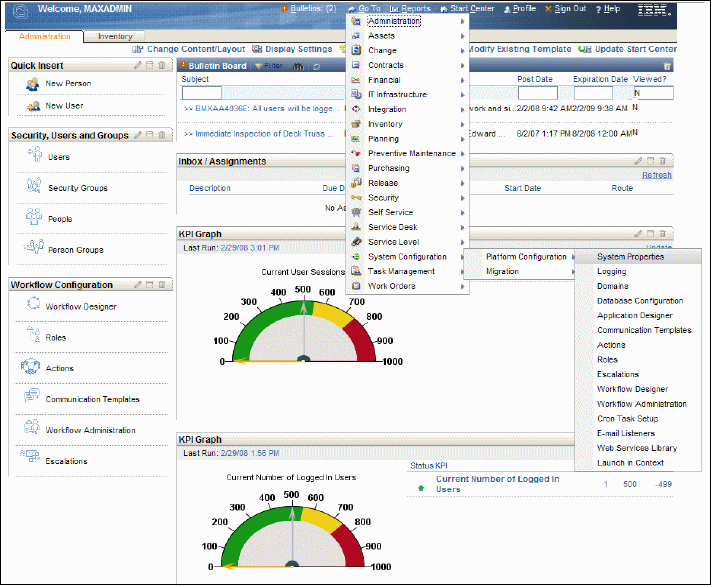Click the Reports link in header
711x586 pixels.
pos(410,9)
